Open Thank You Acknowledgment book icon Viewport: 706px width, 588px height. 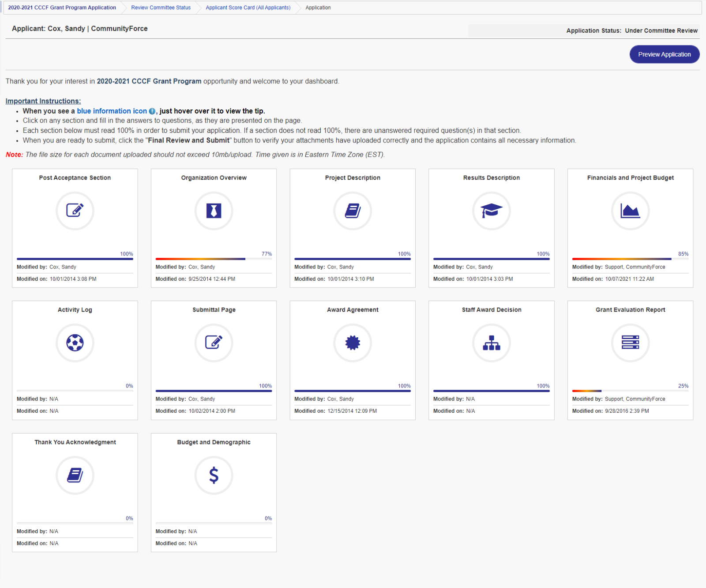[75, 475]
